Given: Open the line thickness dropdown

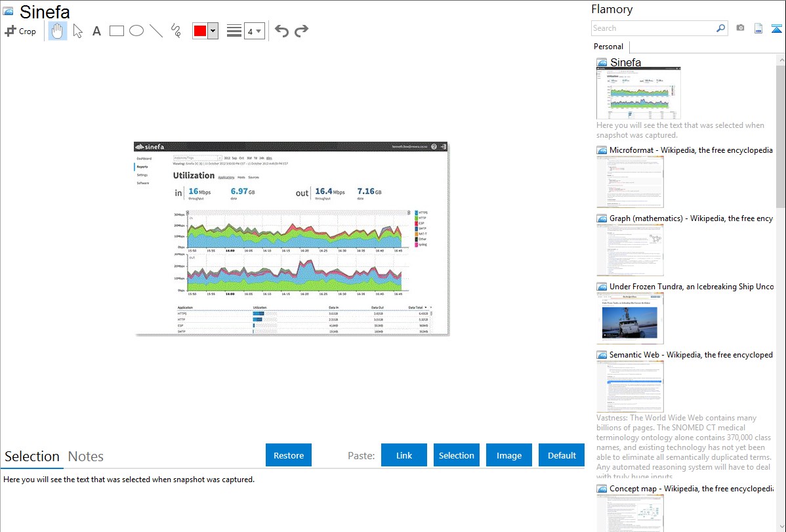Looking at the screenshot, I should (255, 31).
